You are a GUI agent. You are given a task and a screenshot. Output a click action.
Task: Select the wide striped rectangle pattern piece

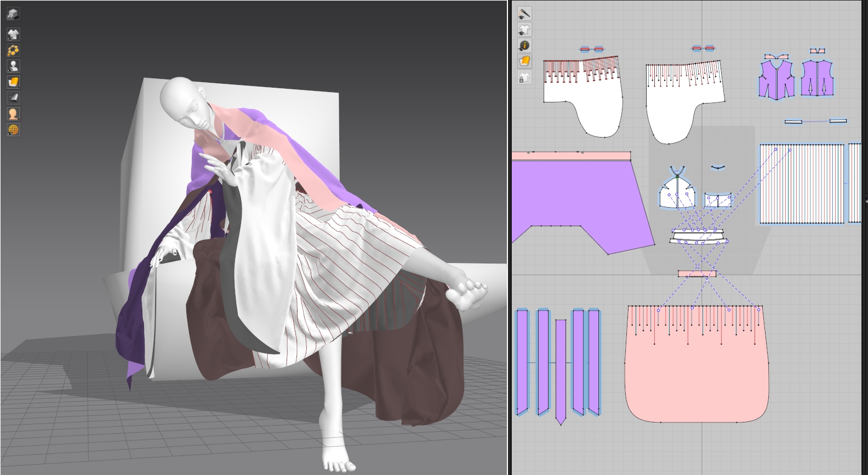click(802, 184)
